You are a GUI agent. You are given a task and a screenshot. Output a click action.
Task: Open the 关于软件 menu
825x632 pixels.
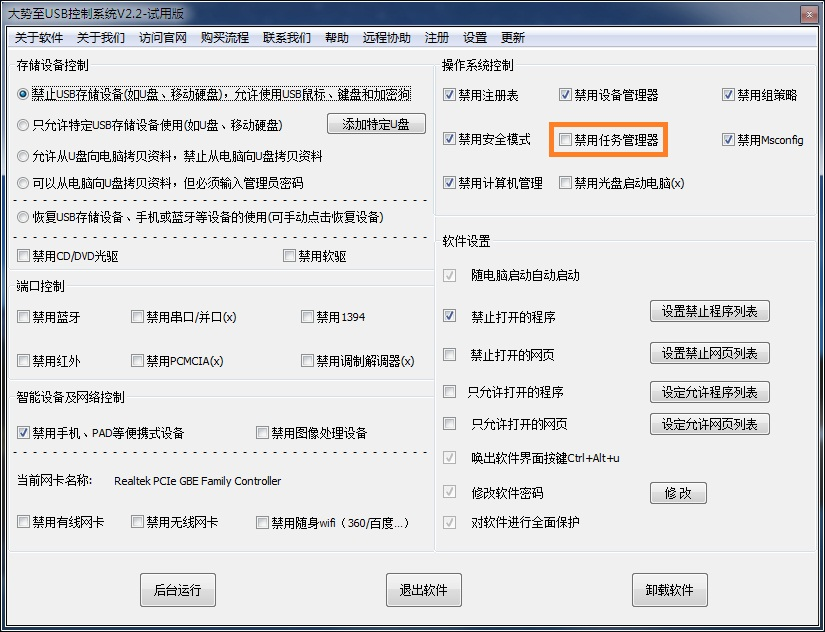[x=38, y=38]
